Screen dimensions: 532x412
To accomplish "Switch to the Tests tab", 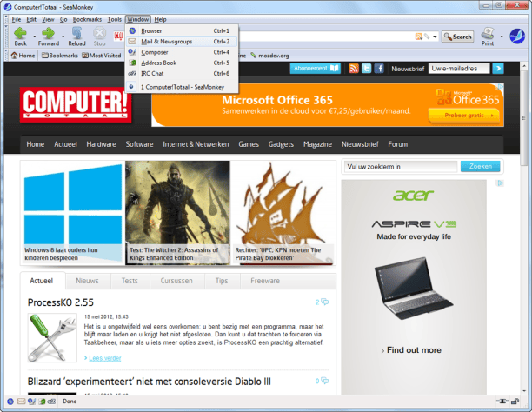I will pyautogui.click(x=130, y=281).
